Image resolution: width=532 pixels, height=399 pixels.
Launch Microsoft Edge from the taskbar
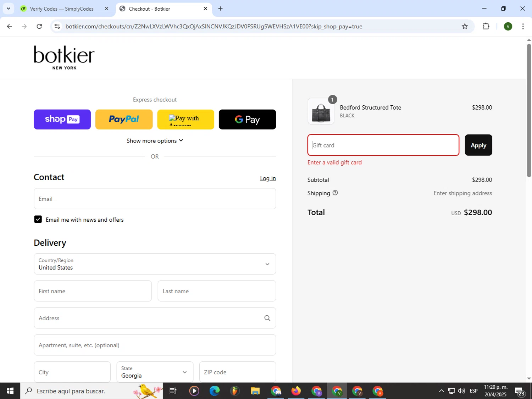(215, 391)
